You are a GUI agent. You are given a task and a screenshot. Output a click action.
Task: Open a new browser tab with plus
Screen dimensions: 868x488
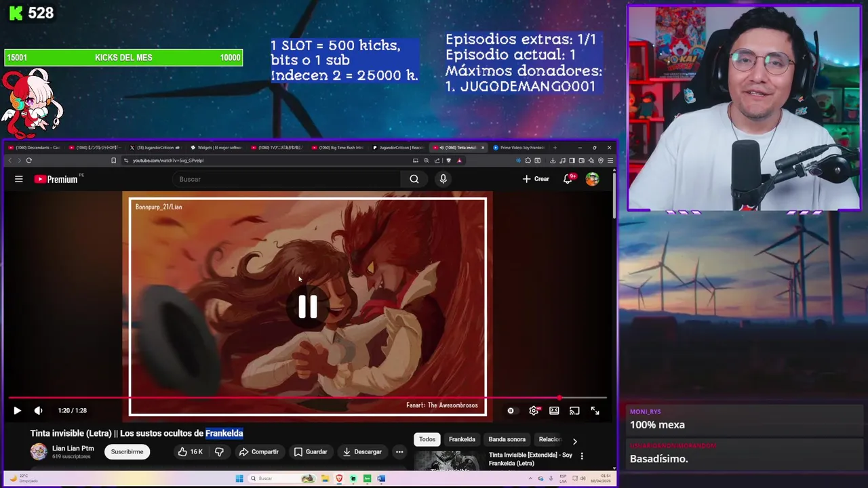coord(555,148)
